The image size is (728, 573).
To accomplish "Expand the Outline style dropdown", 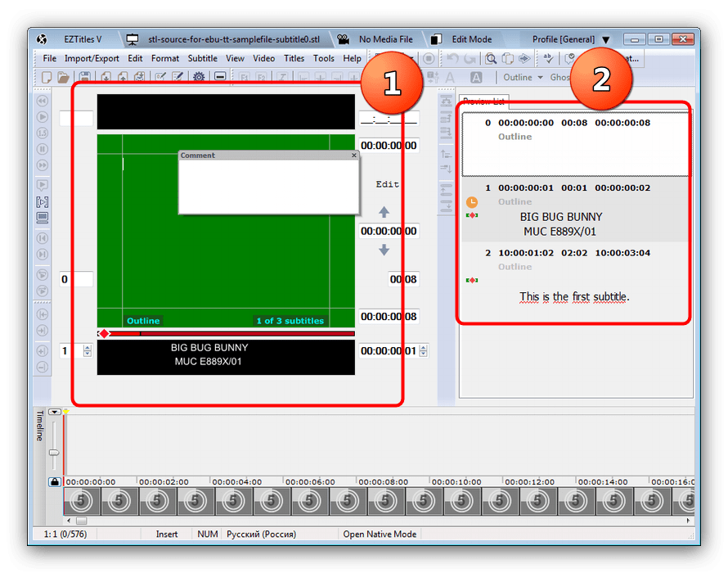I will click(x=540, y=78).
